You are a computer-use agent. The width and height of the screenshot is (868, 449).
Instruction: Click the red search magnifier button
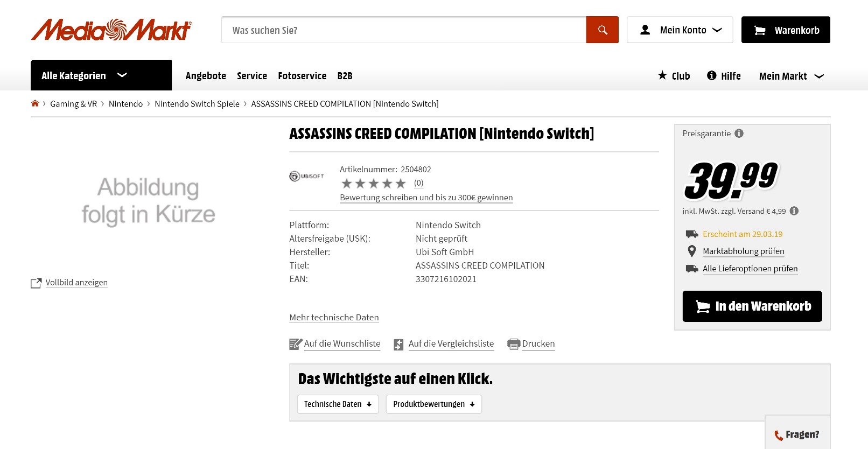(x=602, y=30)
